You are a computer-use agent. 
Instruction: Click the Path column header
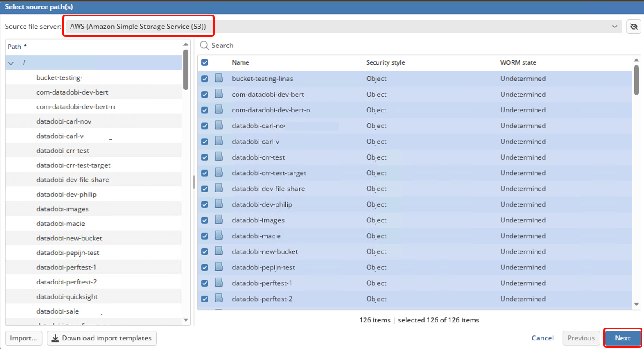[15, 47]
